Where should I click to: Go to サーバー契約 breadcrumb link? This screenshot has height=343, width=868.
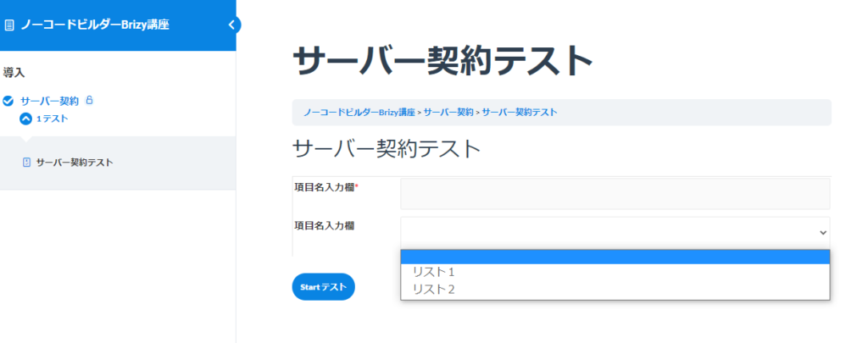pyautogui.click(x=448, y=112)
